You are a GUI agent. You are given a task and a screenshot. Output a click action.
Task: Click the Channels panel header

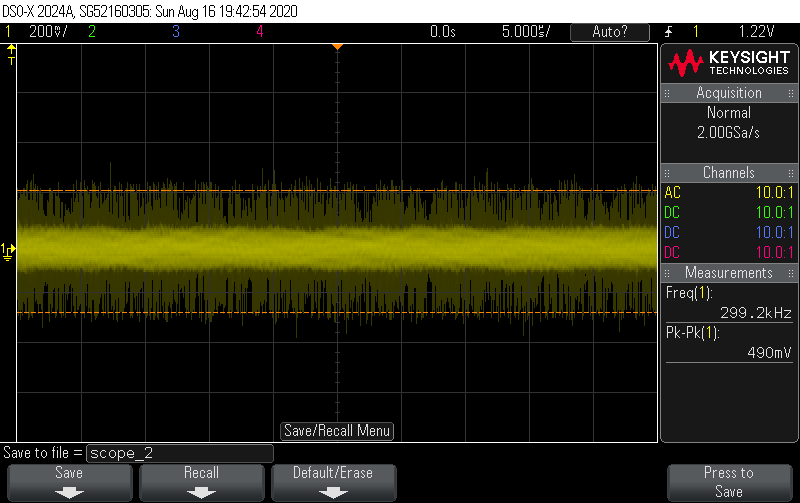729,172
